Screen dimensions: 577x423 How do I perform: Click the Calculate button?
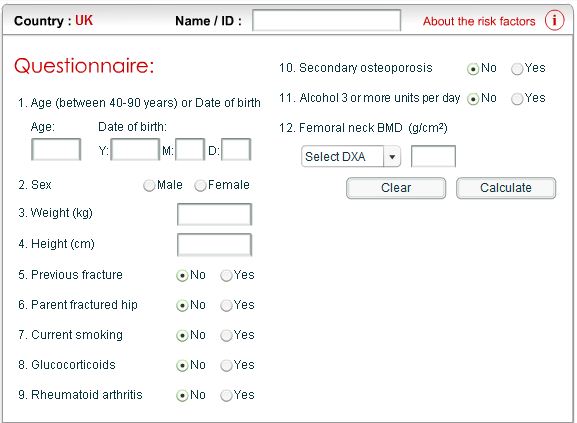[x=506, y=188]
